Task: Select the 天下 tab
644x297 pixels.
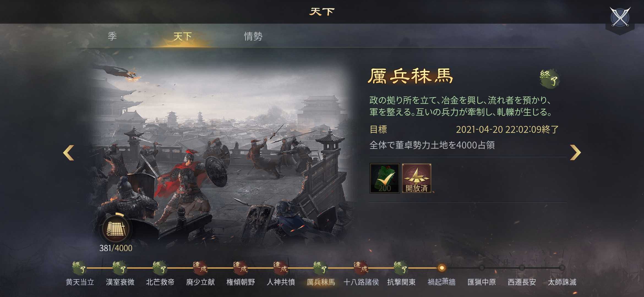Action: (x=182, y=36)
